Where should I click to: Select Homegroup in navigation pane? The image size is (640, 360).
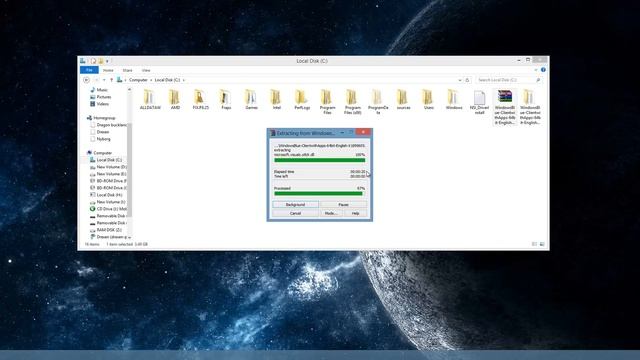tap(101, 118)
